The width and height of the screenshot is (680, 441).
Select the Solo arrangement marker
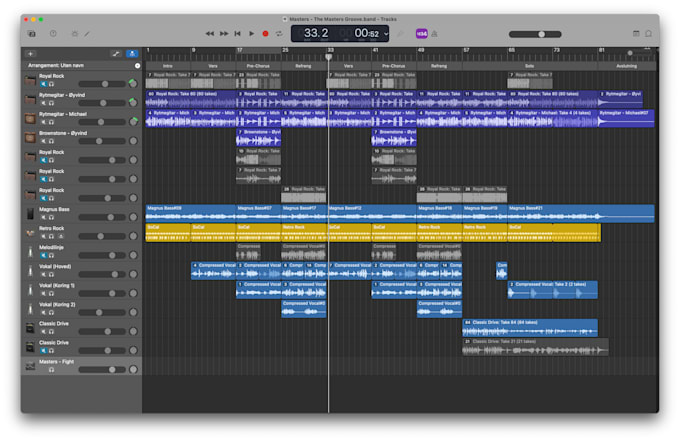[530, 66]
